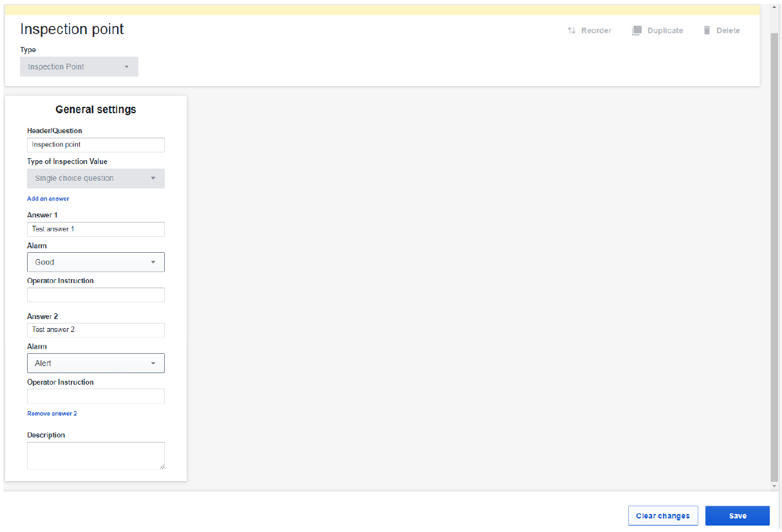The width and height of the screenshot is (782, 532).
Task: Click the General settings heading
Action: tap(96, 109)
